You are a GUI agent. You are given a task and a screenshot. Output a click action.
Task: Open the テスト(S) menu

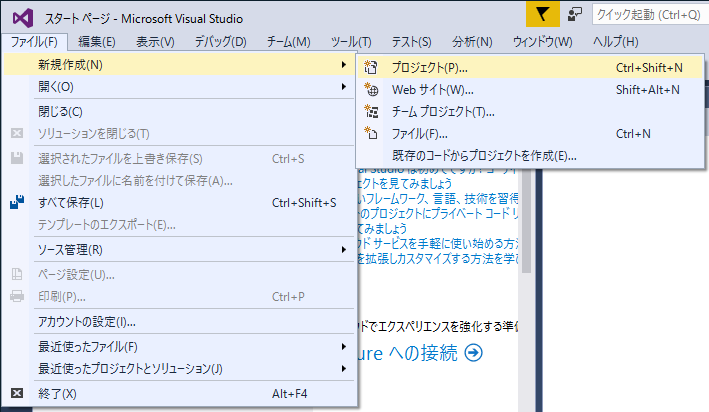pyautogui.click(x=411, y=42)
